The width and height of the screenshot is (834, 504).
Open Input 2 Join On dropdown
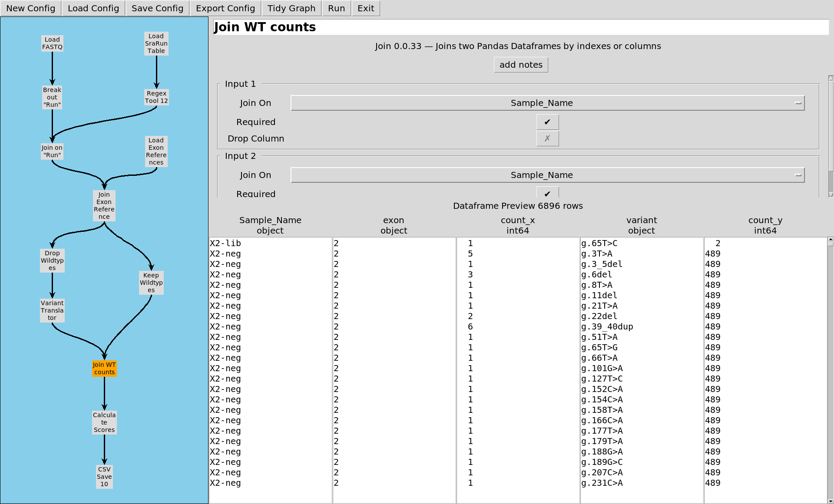pos(547,175)
